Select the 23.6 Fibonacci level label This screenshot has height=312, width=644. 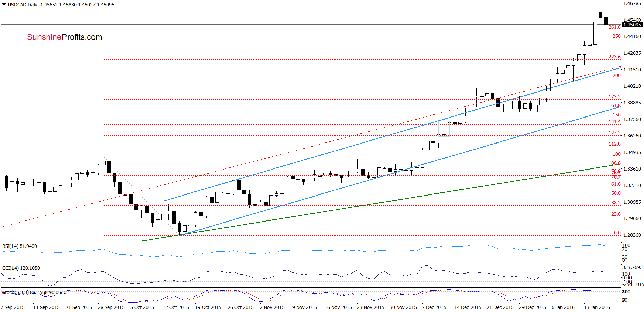click(x=616, y=214)
